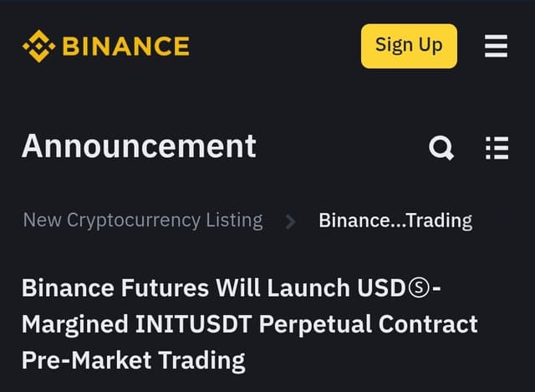The width and height of the screenshot is (535, 392).
Task: Open the hamburger navigation menu
Action: 496,46
